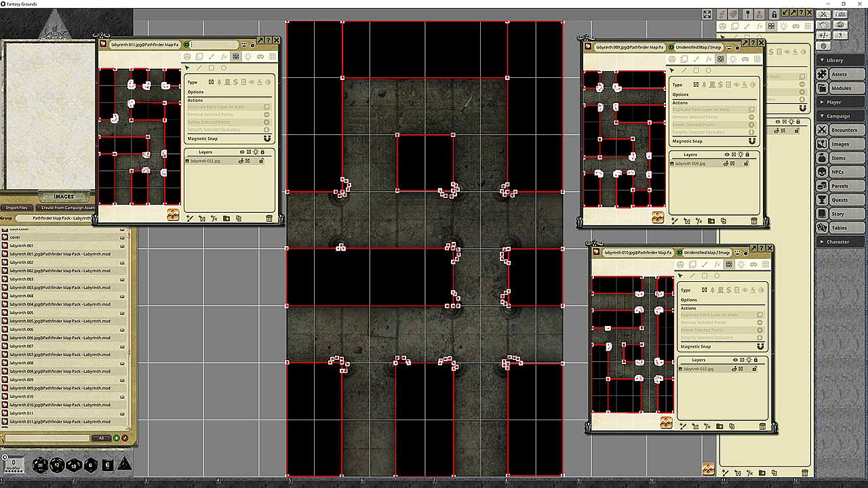Add a folder layer in the labyrinth 011 window
This screenshot has width=868, height=488.
pyautogui.click(x=226, y=218)
